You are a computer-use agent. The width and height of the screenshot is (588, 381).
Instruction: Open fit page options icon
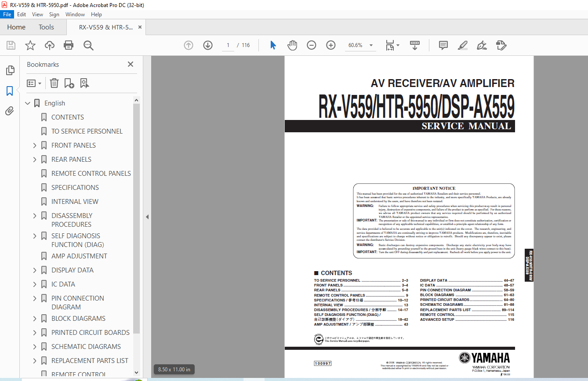click(x=392, y=45)
